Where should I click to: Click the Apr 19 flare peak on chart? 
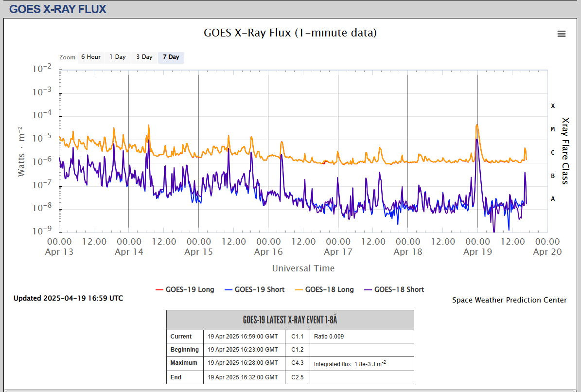point(477,125)
